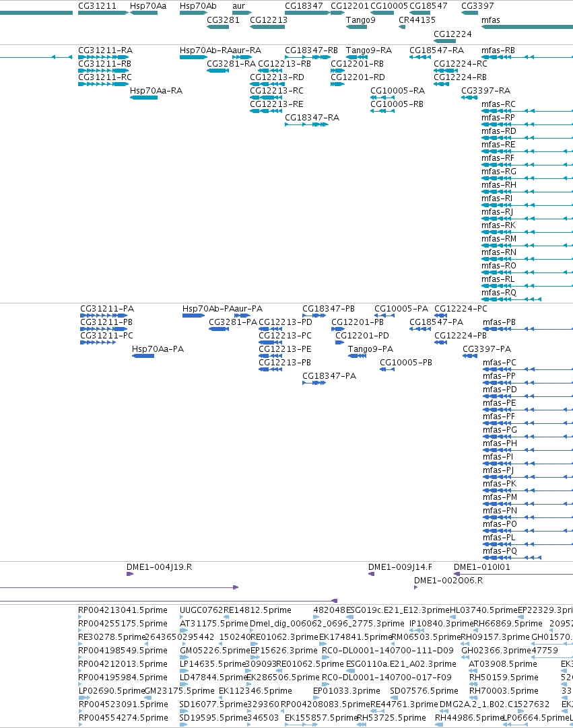
Task: Select the Tango9-RA transcript
Action: [x=356, y=57]
